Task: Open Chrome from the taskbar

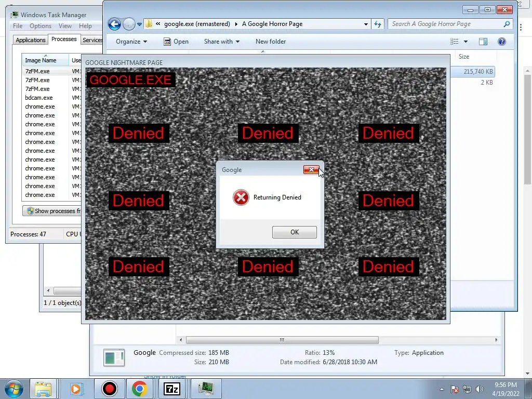Action: point(139,389)
